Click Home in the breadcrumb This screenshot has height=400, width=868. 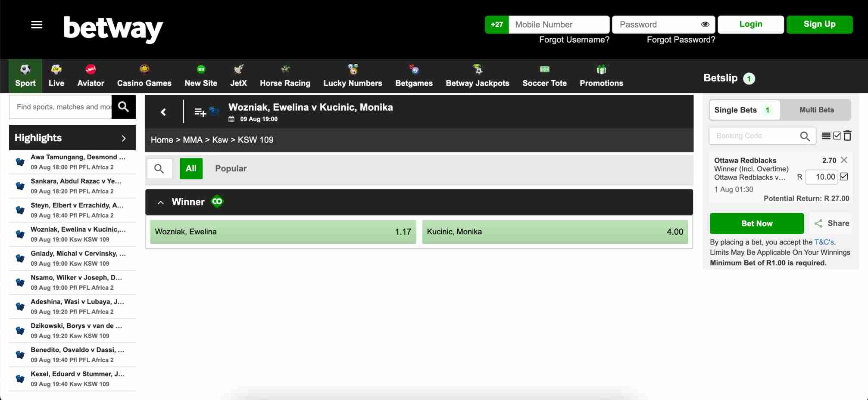(x=162, y=140)
